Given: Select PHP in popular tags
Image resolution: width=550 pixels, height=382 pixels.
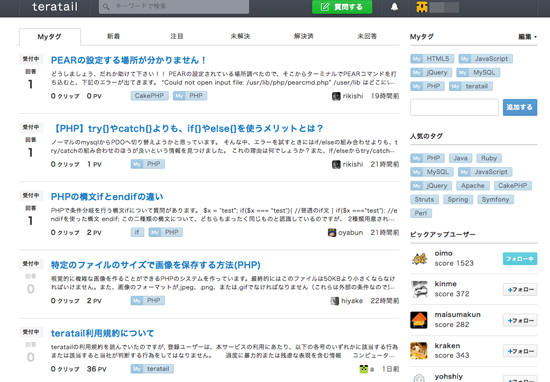Looking at the screenshot, I should pos(428,158).
